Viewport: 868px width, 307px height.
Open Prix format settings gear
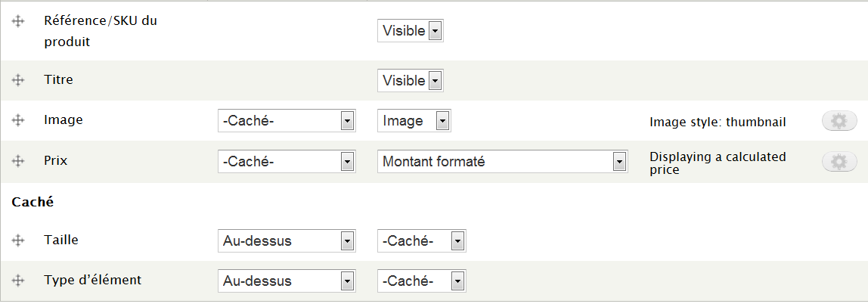pyautogui.click(x=839, y=162)
